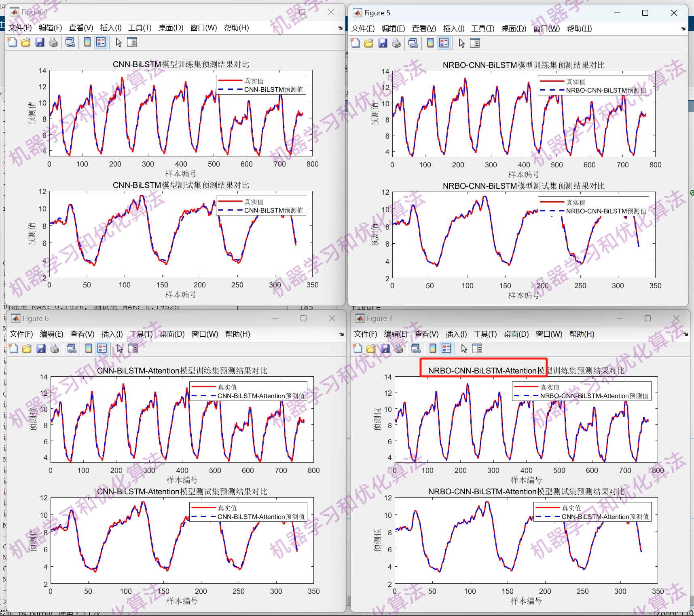Image resolution: width=694 pixels, height=616 pixels.
Task: Dock Figure 6 using menu bar arrow
Action: point(341,334)
